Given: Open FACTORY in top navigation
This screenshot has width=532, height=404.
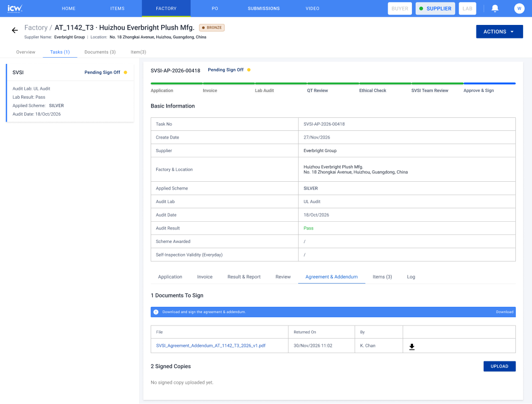Looking at the screenshot, I should coord(166,8).
